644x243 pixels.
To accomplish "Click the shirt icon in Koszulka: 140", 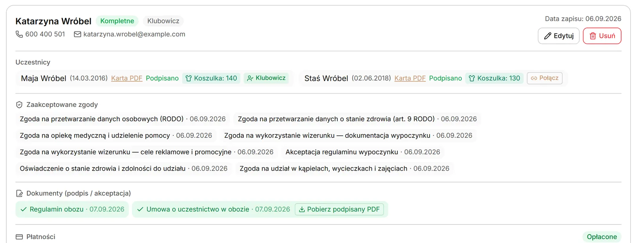I will click(188, 78).
